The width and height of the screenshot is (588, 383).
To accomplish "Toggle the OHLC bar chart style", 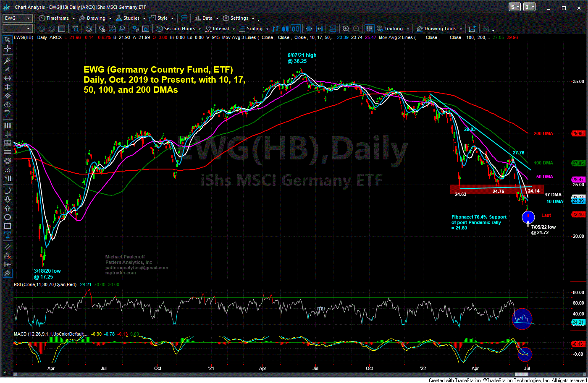I will click(x=276, y=29).
